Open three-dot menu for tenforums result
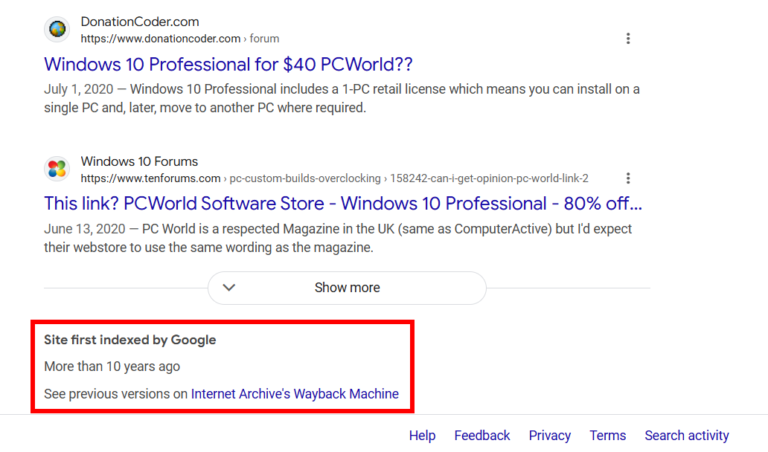 click(628, 178)
